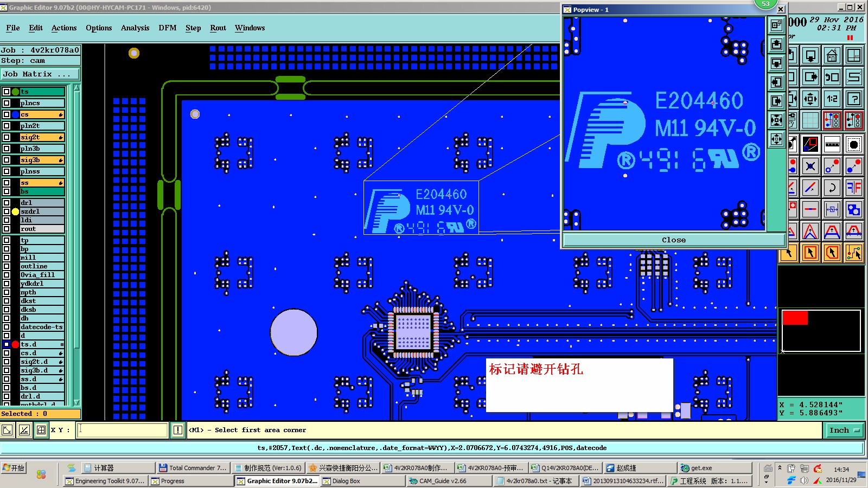Image resolution: width=868 pixels, height=488 pixels.
Task: Select the grid display icon
Action: click(810, 120)
